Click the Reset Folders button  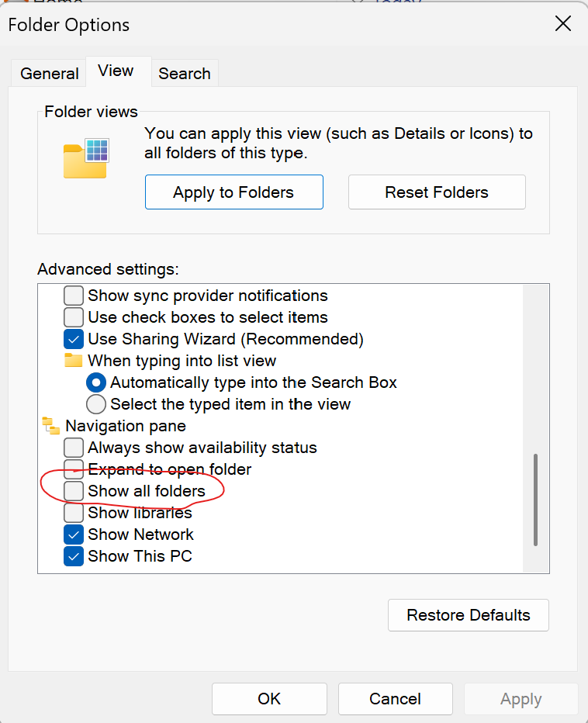[x=437, y=192]
